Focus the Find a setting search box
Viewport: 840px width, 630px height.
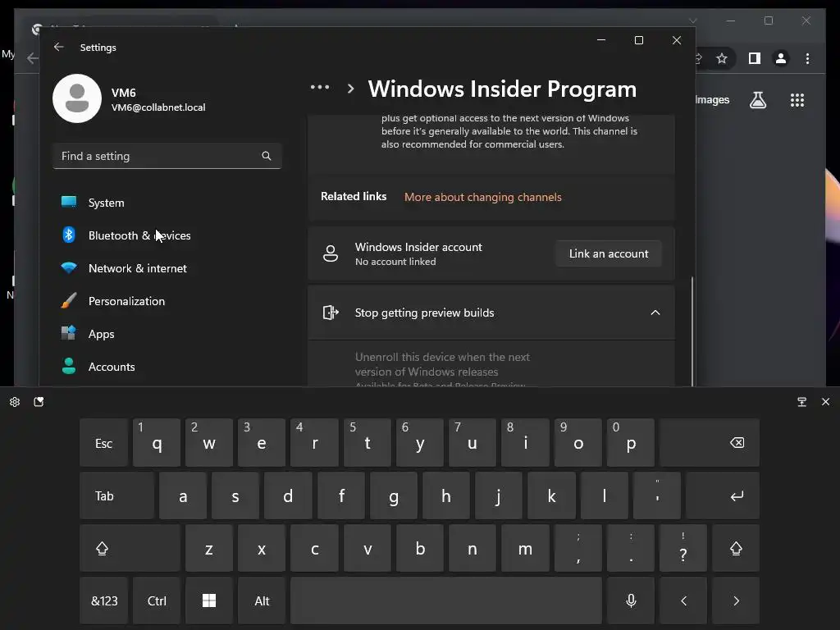pos(167,156)
